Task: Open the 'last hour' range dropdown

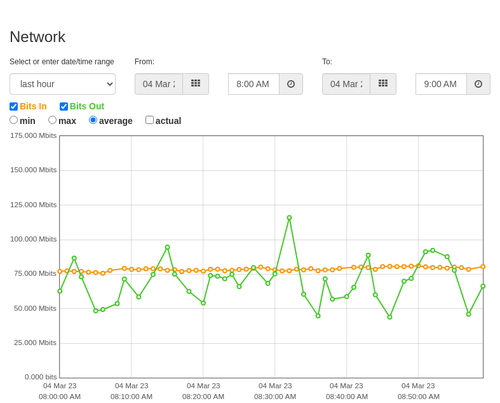Action: point(63,84)
